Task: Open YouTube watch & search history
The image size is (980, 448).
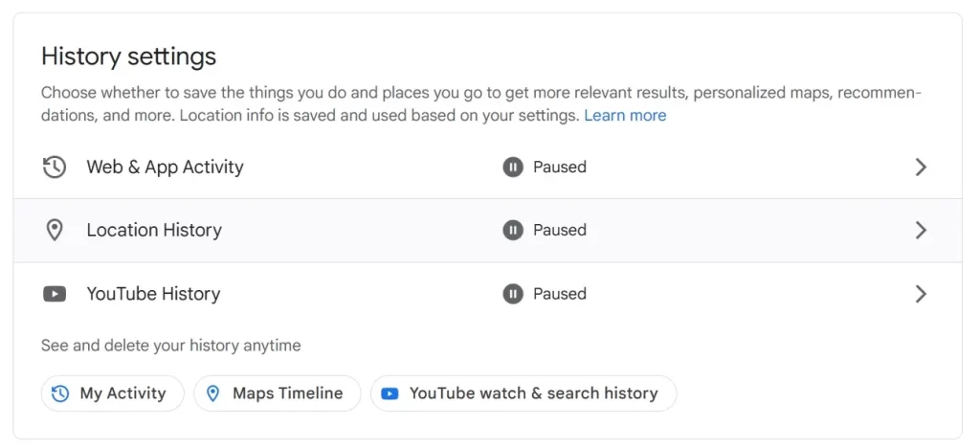Action: click(x=523, y=393)
